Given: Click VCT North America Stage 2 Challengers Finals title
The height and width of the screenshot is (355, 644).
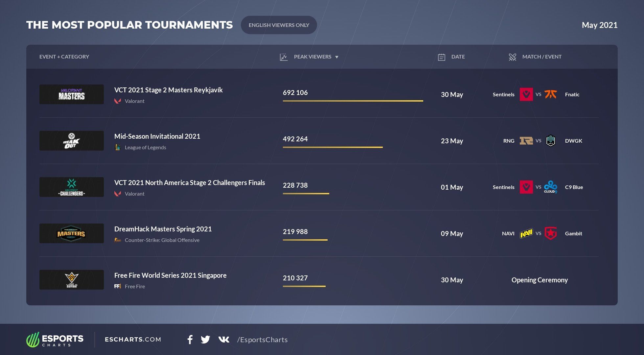Looking at the screenshot, I should coord(190,183).
